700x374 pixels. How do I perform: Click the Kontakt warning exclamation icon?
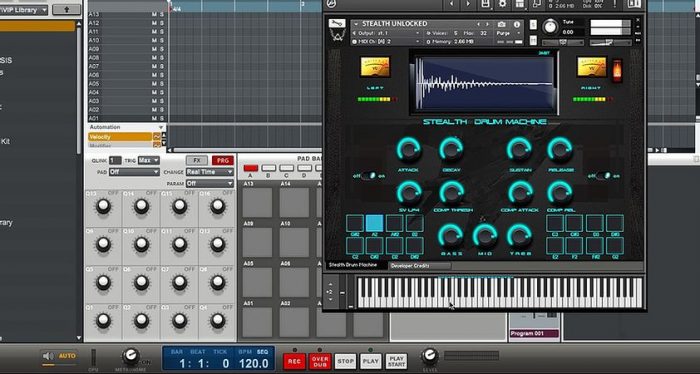tap(615, 4)
